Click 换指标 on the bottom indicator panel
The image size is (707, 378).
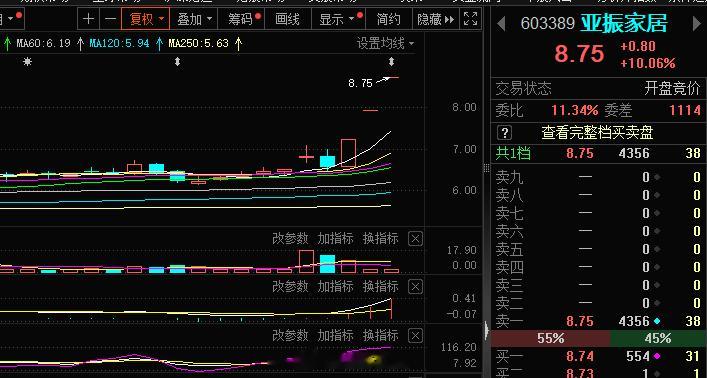tap(381, 335)
